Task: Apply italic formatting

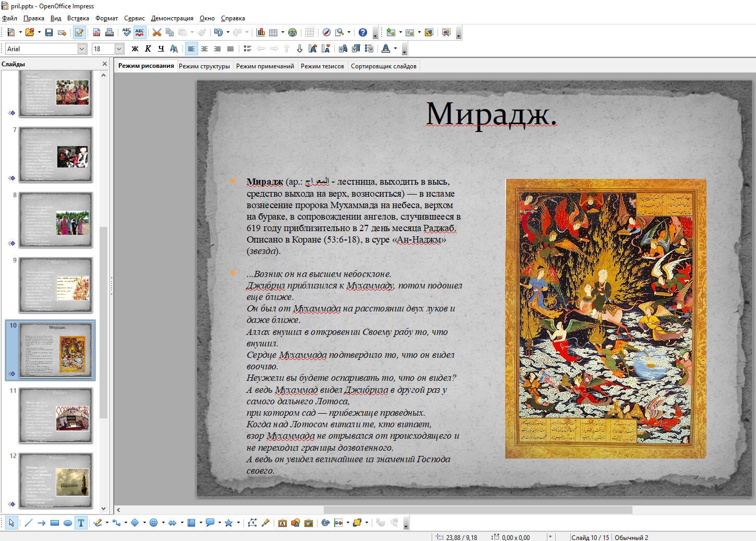Action: click(x=148, y=49)
